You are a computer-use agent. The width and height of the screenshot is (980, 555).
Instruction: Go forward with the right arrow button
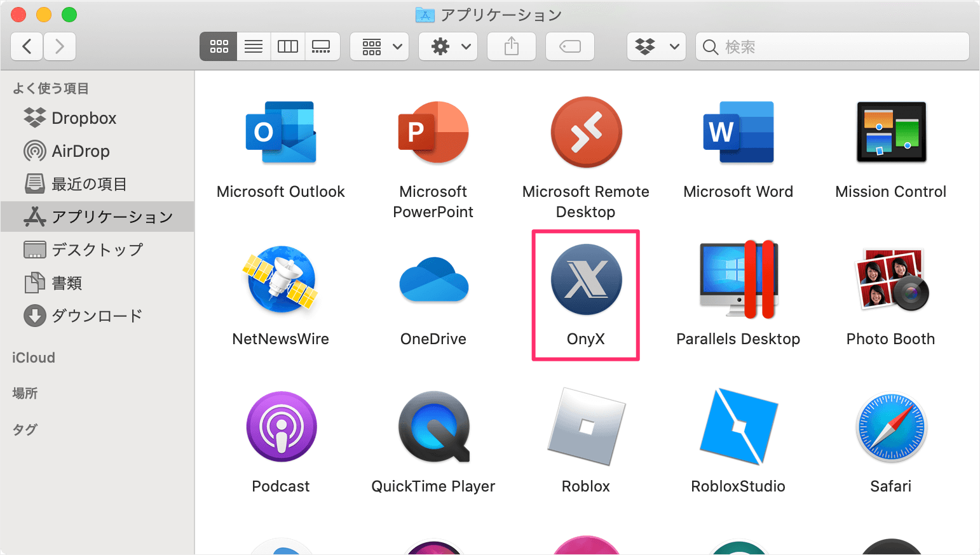click(x=60, y=46)
